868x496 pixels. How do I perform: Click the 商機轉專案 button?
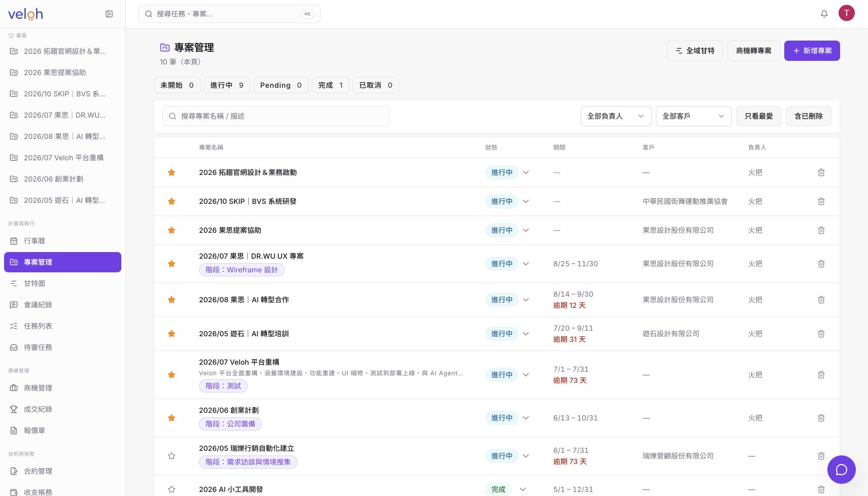[x=754, y=51]
